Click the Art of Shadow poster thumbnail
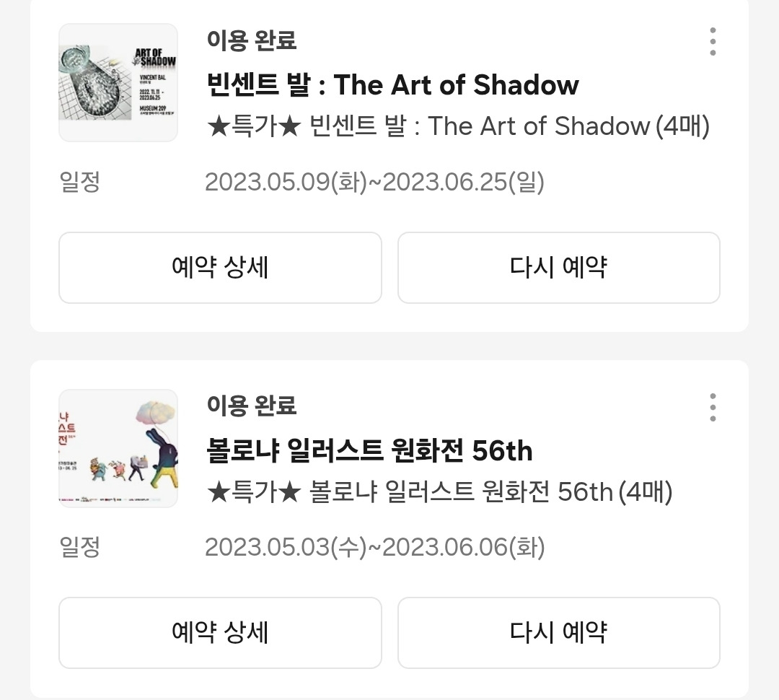This screenshot has height=700, width=779. [118, 82]
